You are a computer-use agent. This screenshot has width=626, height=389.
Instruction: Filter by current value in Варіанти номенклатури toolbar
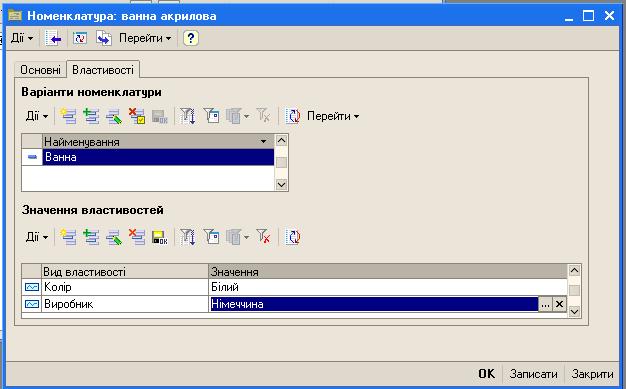coord(211,116)
